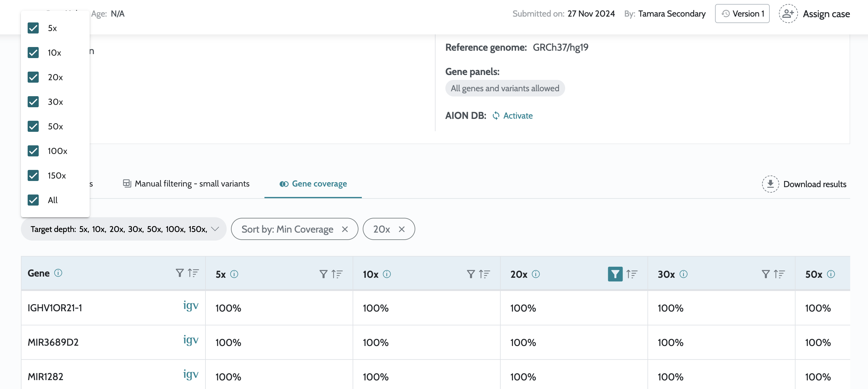The height and width of the screenshot is (389, 868).
Task: Uncheck the 5x depth checkbox
Action: (x=33, y=28)
